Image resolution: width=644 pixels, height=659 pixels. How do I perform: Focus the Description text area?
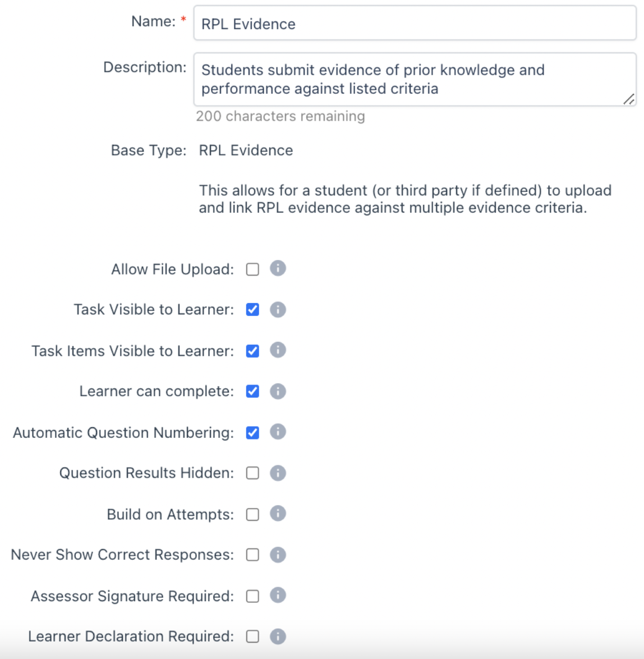point(415,80)
